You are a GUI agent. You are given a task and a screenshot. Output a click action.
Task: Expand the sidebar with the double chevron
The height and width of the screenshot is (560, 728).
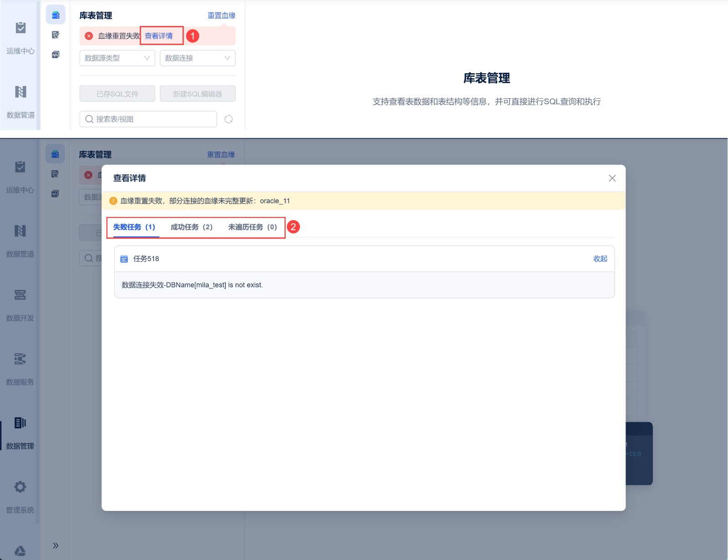click(56, 545)
